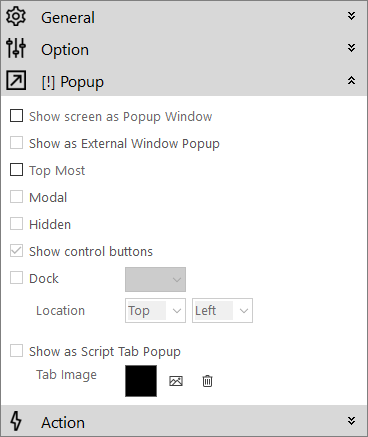Viewport: 368px width, 437px height.
Task: Expand the Option section chevron
Action: point(351,48)
